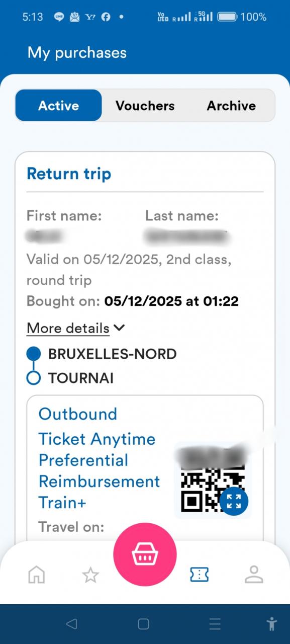Open the Android recent apps menu icon
290x644 pixels.
point(215,624)
